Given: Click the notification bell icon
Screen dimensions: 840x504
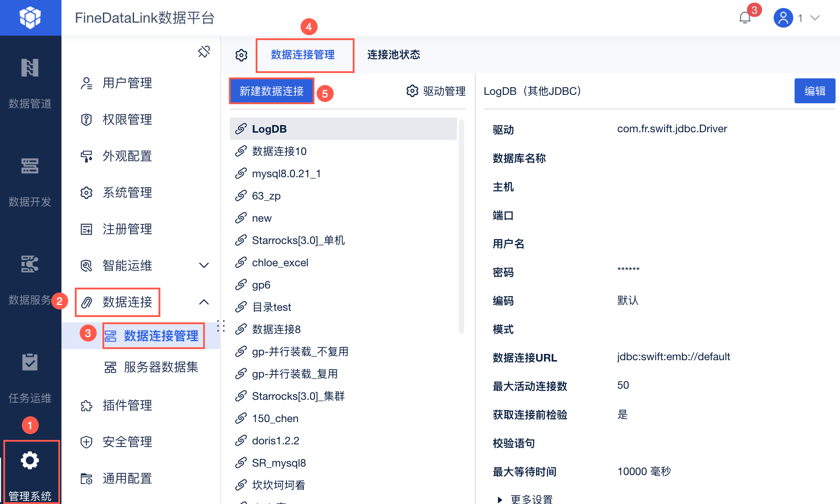Looking at the screenshot, I should coord(745,18).
